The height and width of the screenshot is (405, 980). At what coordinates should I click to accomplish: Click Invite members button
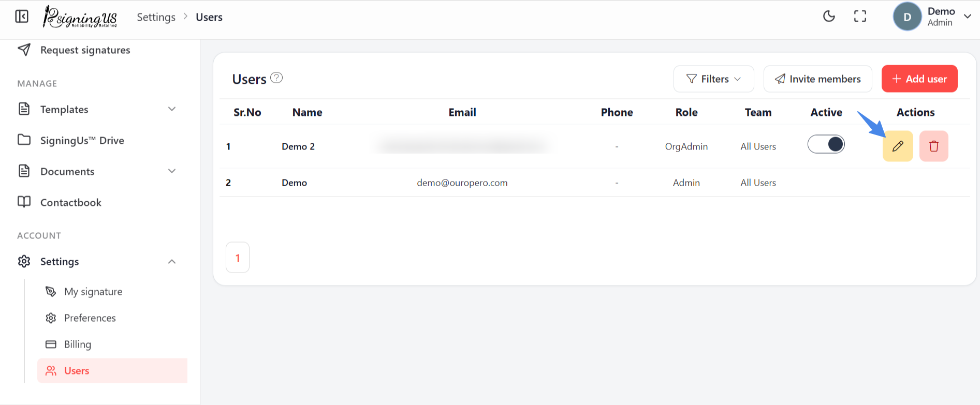click(x=818, y=79)
